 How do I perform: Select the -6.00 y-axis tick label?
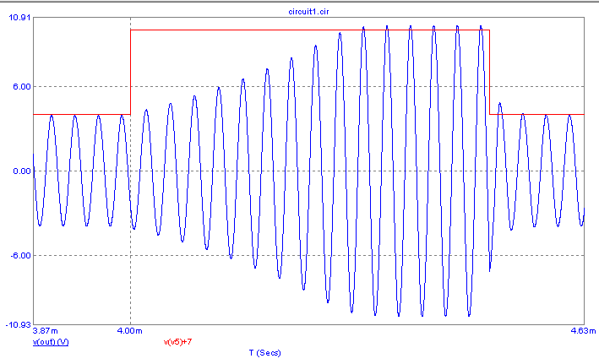20,255
